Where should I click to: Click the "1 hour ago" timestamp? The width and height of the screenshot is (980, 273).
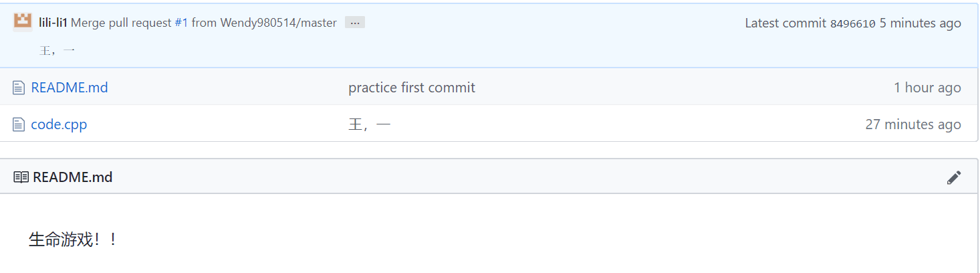(927, 88)
